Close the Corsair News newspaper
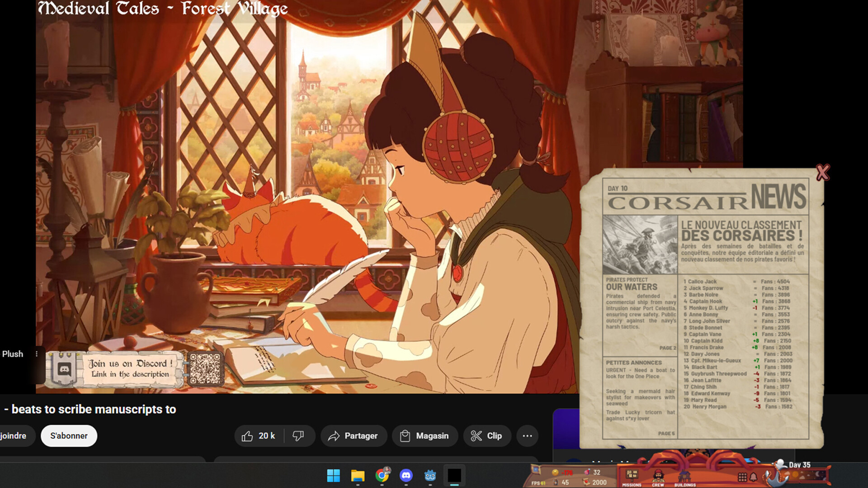 [x=823, y=172]
